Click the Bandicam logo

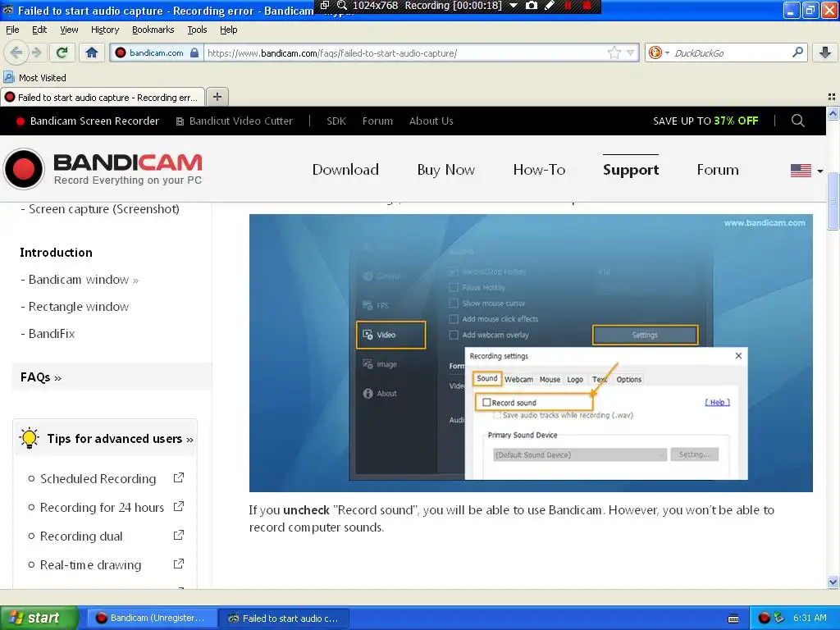tap(103, 169)
